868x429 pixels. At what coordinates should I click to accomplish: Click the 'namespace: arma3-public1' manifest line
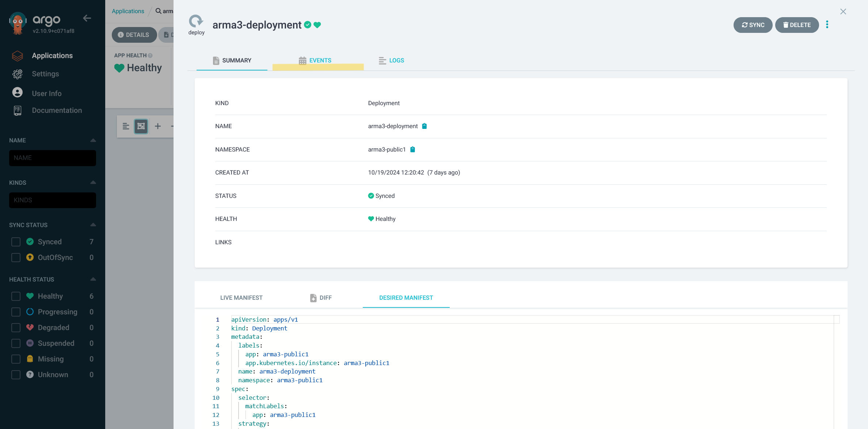280,380
